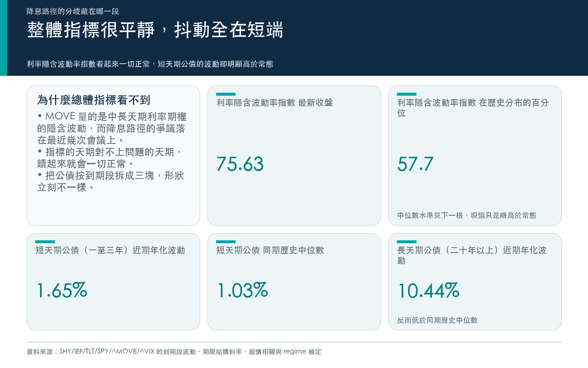Click the slide title 整體指標很平靜，抖動全在短端

pyautogui.click(x=155, y=30)
